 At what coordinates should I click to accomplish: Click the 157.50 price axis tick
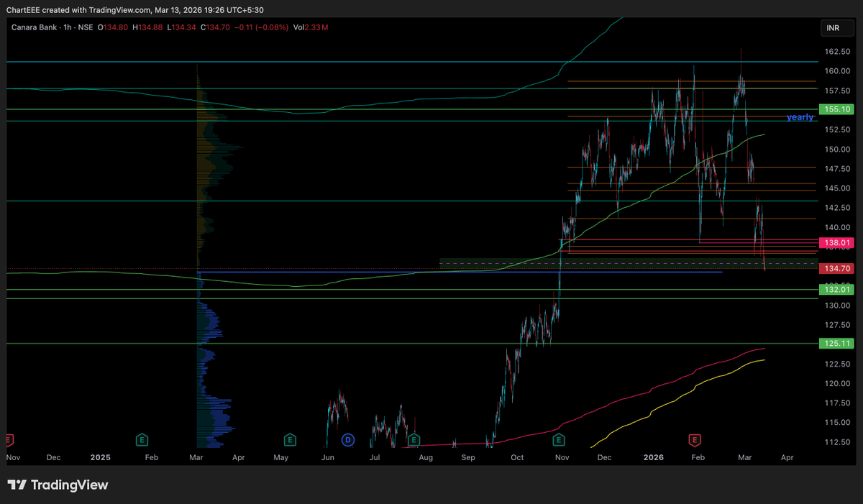[x=836, y=91]
